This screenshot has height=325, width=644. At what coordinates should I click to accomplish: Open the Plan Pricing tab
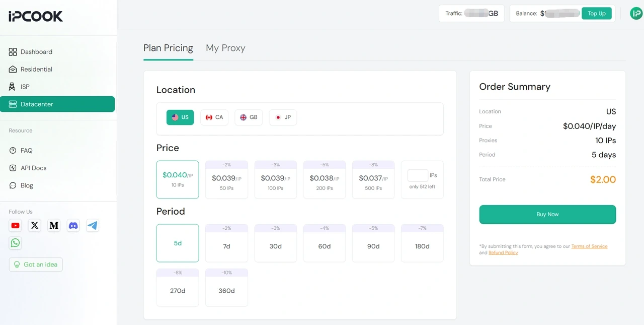coord(168,48)
